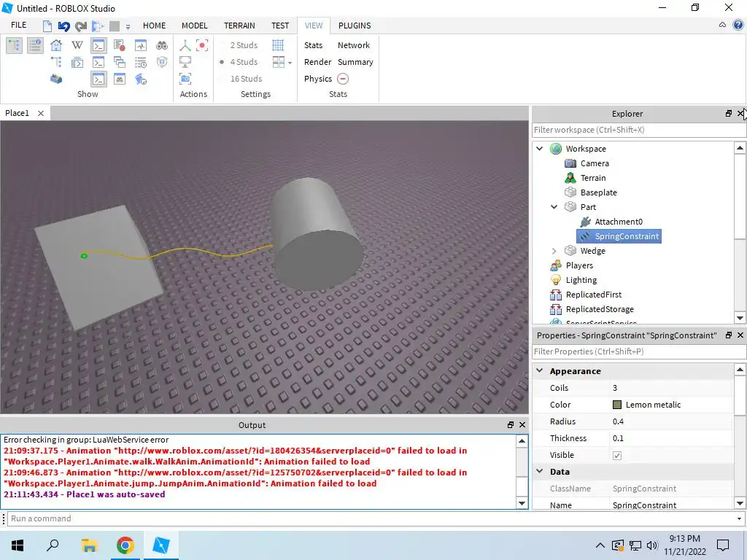Screen dimensions: 747x560
Task: Click the Render stats button
Action: pyautogui.click(x=317, y=62)
